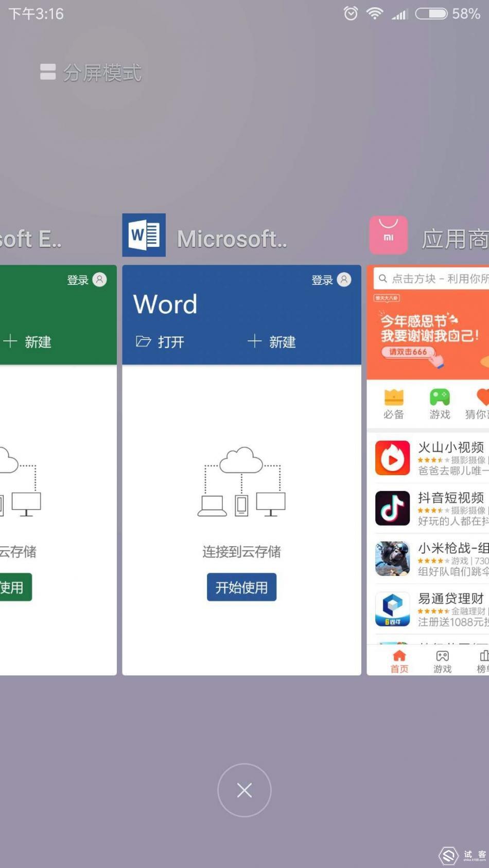Open the 今年感恩节 orange banner

click(x=428, y=335)
